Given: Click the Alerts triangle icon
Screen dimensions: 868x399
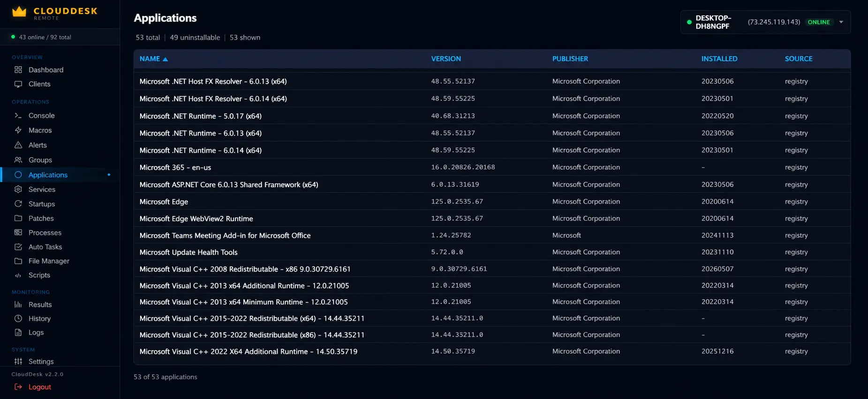Looking at the screenshot, I should pyautogui.click(x=18, y=145).
